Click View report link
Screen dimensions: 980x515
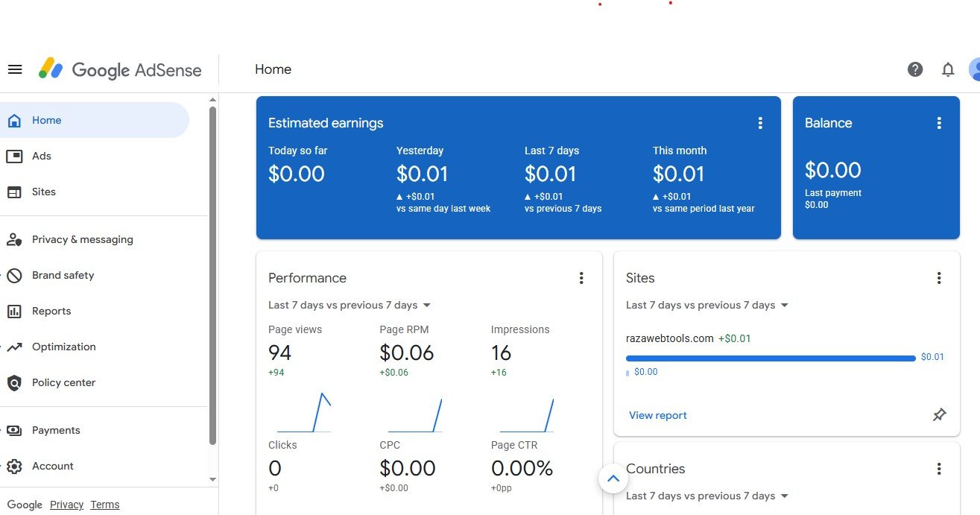pyautogui.click(x=657, y=415)
